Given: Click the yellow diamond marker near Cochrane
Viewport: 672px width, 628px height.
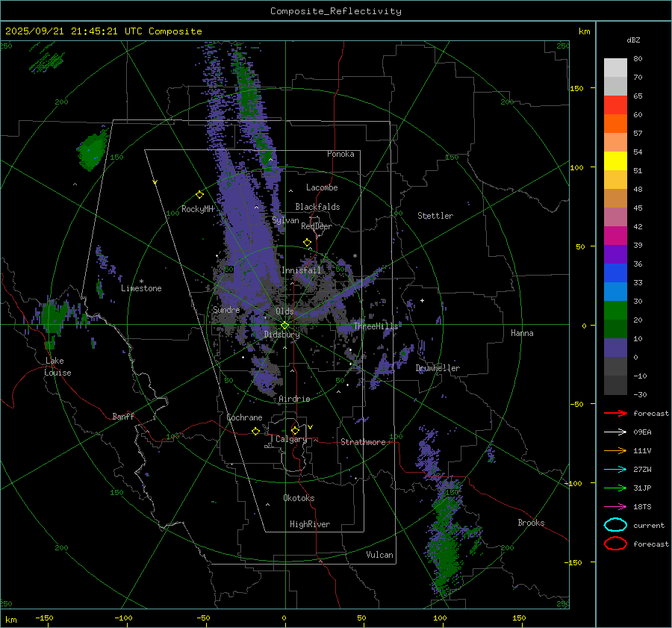Looking at the screenshot, I should [255, 431].
